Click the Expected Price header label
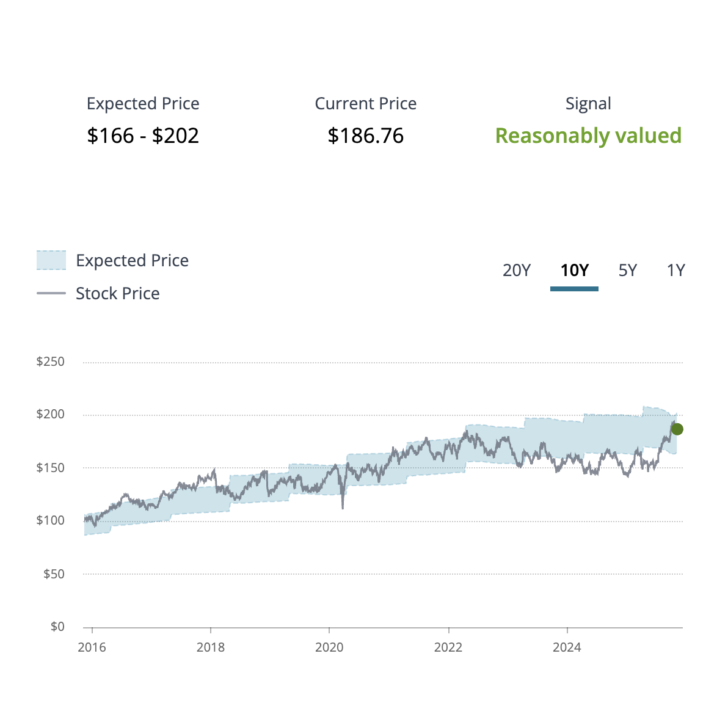 pyautogui.click(x=143, y=103)
